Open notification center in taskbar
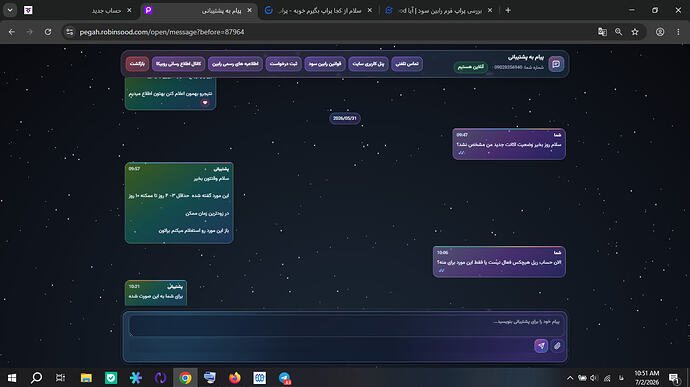Screen dimensions: 690x387 tap(674, 378)
